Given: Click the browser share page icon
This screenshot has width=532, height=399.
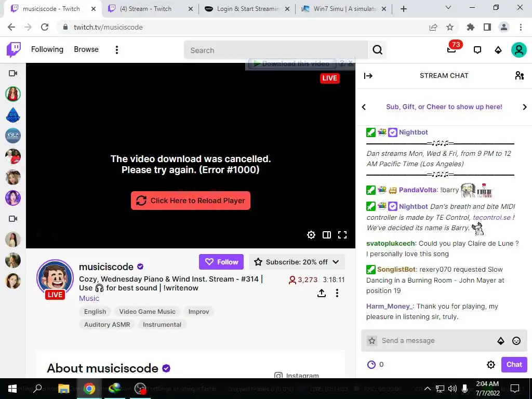Looking at the screenshot, I should (433, 27).
